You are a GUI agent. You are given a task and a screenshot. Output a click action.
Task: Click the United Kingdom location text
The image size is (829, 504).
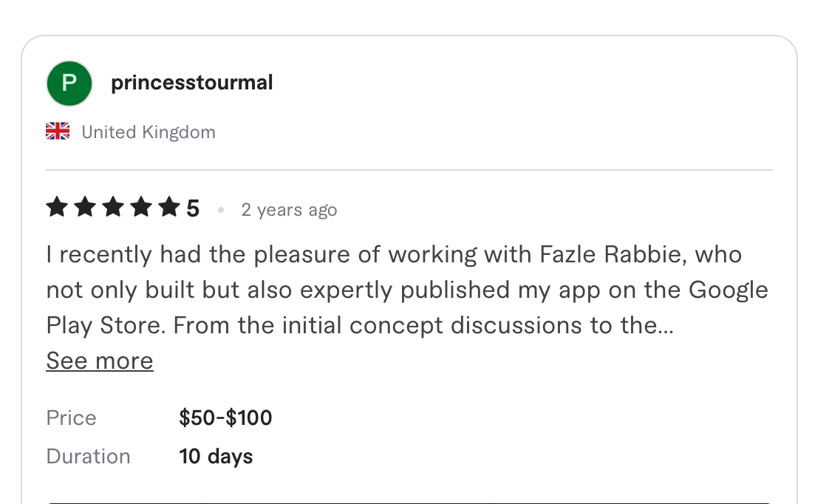(148, 132)
